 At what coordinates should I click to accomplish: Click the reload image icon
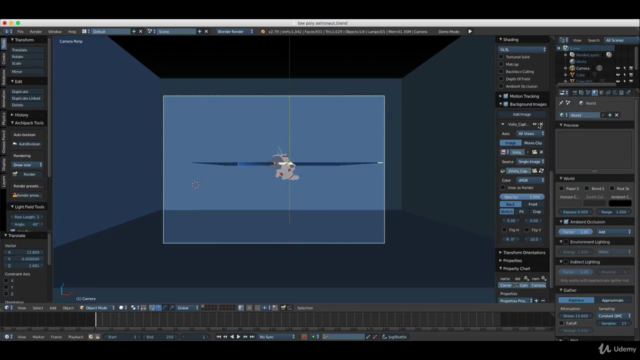pos(541,171)
